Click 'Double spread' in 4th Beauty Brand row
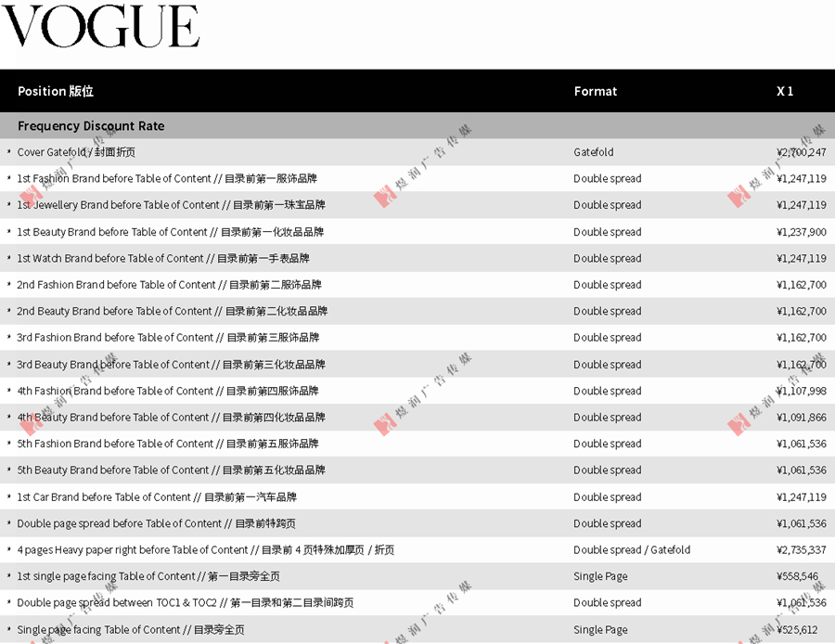835x644 pixels. (608, 417)
